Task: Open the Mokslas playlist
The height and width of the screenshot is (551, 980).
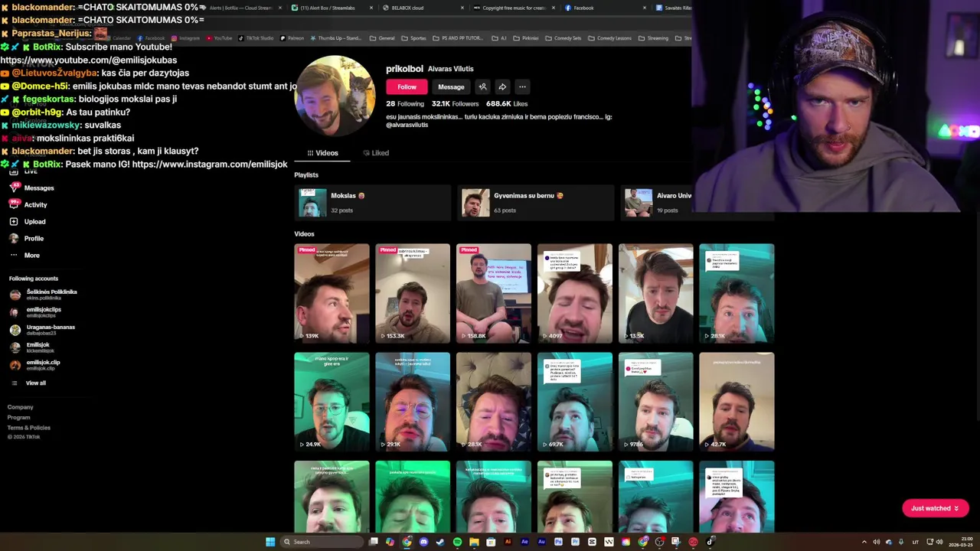Action: coord(372,203)
